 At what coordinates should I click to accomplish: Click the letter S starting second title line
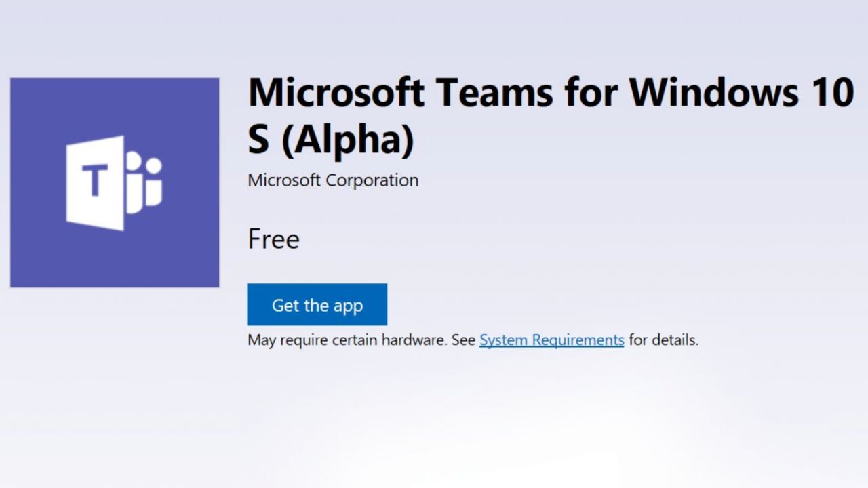pos(259,139)
